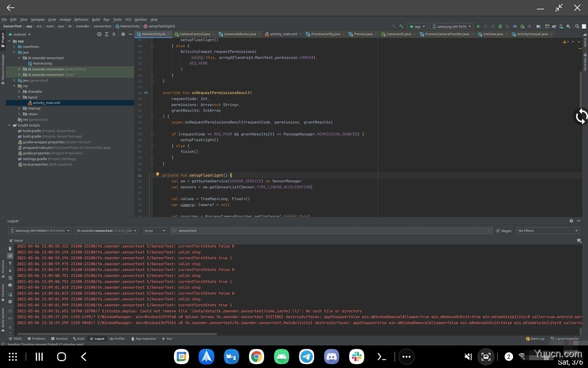Open Samsung SM-N986U1 logcat device dropdown
588x368 pixels.
click(40, 231)
